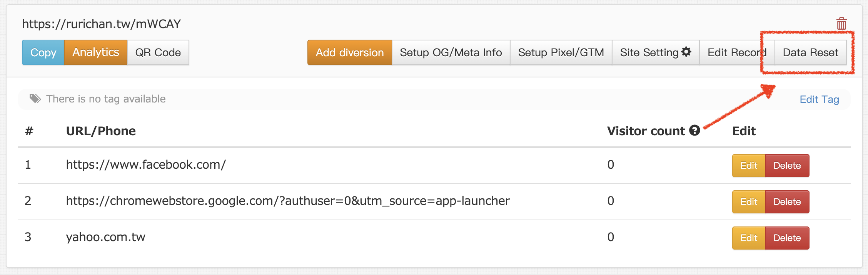Delete the yahoo.com.tw row

coord(787,238)
